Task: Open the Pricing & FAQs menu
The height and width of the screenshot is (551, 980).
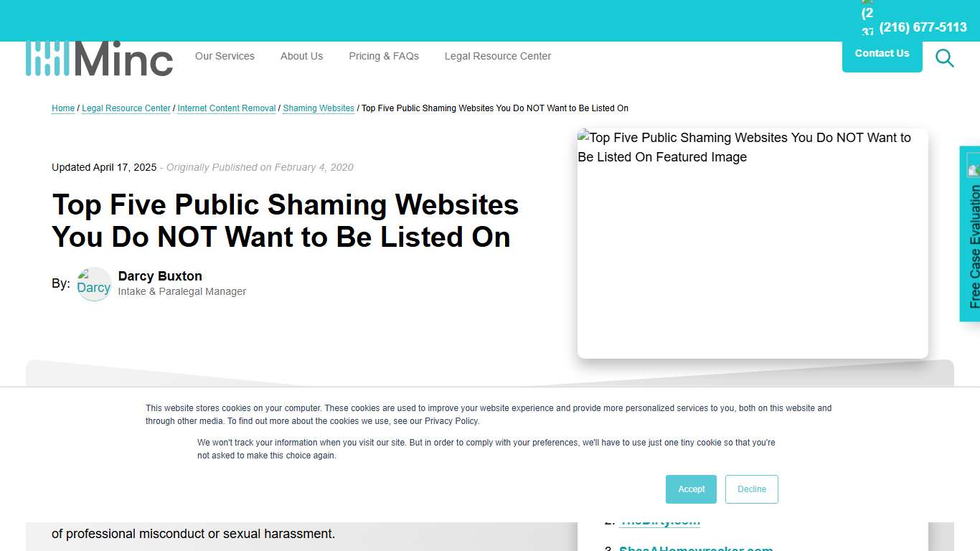Action: pyautogui.click(x=383, y=56)
